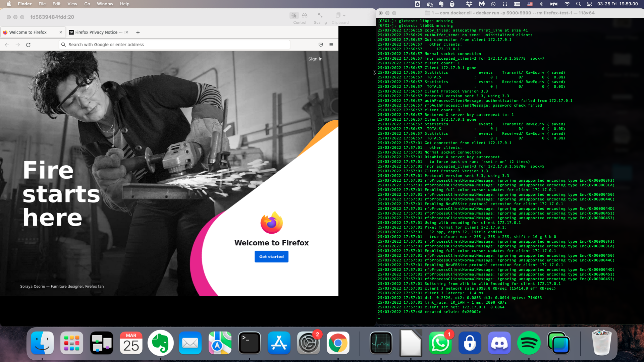The image size is (644, 362).
Task: Reload the current Firefox page
Action: point(28,45)
